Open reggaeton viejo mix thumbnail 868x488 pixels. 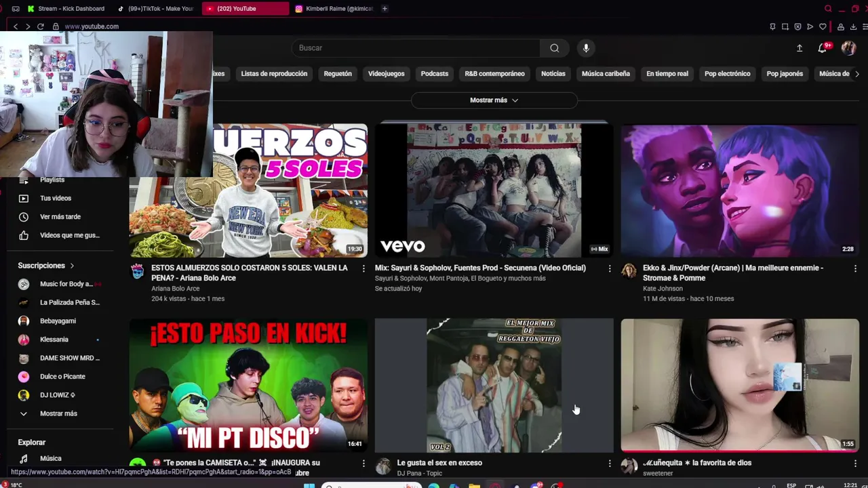(494, 386)
